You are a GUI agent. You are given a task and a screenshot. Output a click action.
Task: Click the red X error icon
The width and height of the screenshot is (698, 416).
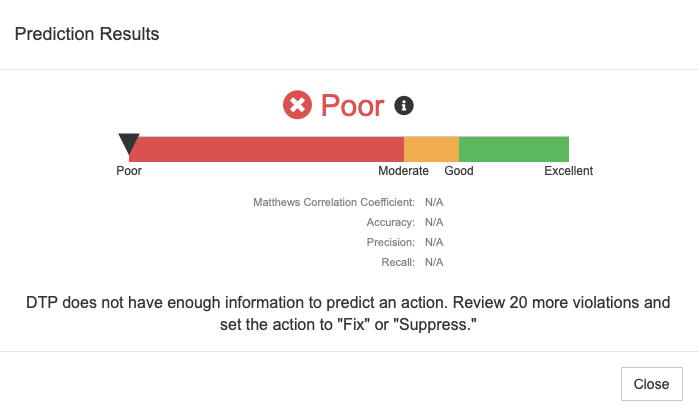click(297, 105)
